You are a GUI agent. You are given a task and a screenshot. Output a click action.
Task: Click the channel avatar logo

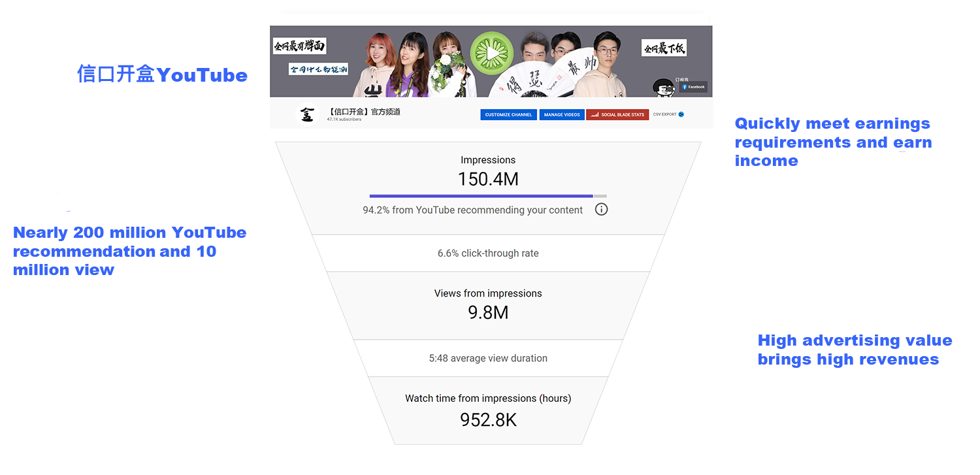[307, 114]
